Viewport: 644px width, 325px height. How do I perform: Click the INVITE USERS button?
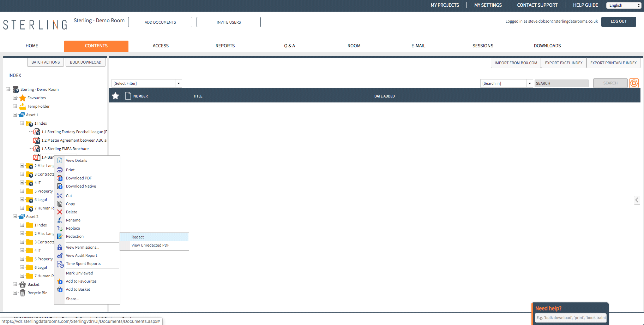pos(229,22)
